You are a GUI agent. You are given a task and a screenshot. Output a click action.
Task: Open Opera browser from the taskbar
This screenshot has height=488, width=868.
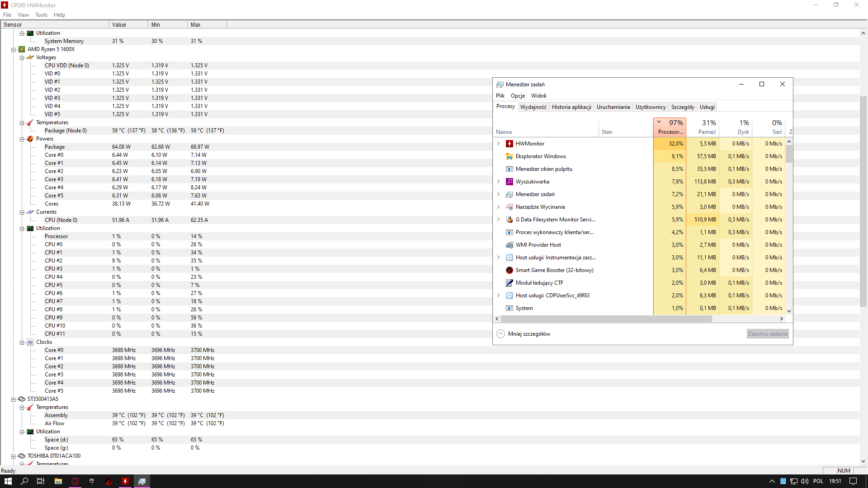click(x=75, y=481)
